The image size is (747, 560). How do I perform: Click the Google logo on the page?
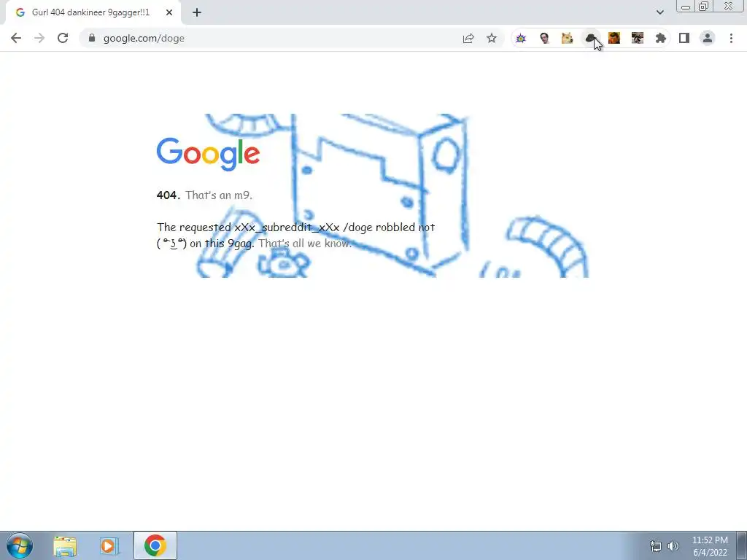click(x=208, y=155)
